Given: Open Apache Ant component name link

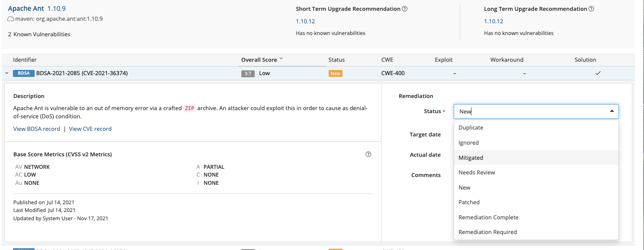Looking at the screenshot, I should (x=26, y=8).
